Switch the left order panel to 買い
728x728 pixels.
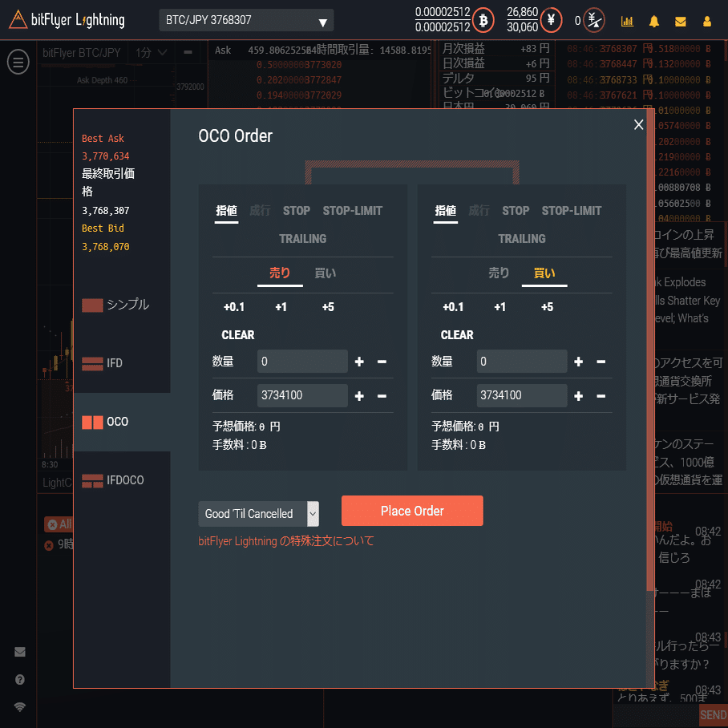[325, 273]
